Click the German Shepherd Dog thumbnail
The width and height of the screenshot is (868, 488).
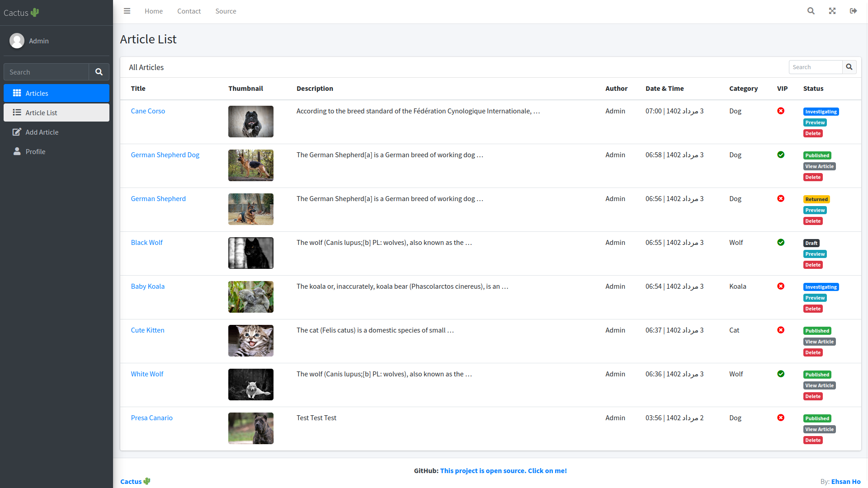pos(250,165)
